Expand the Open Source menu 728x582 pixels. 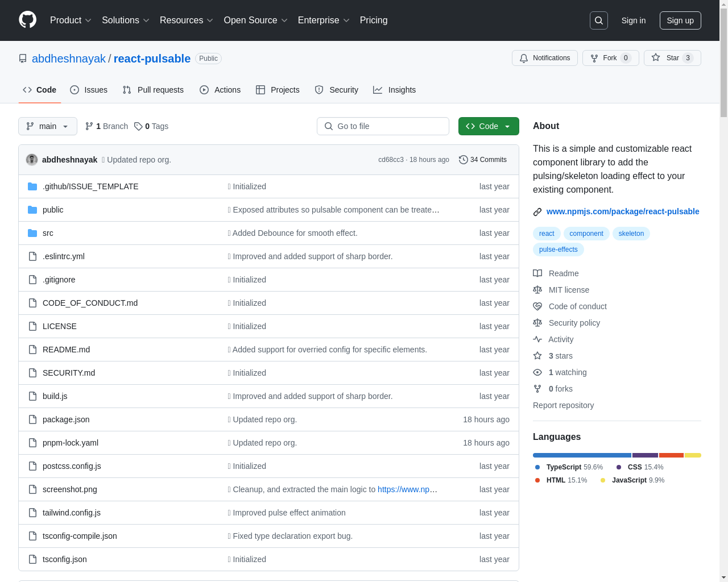coord(256,20)
